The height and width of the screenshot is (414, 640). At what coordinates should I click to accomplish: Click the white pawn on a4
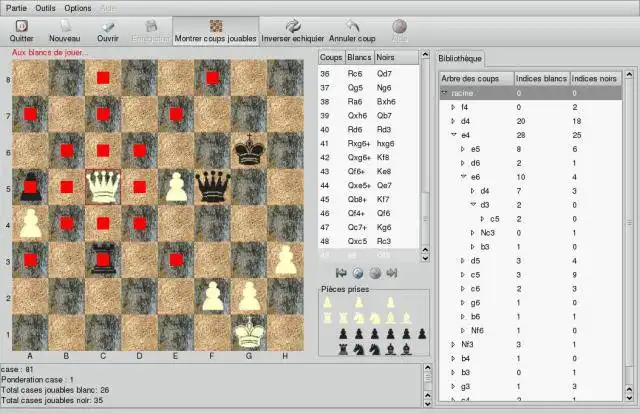(x=31, y=223)
